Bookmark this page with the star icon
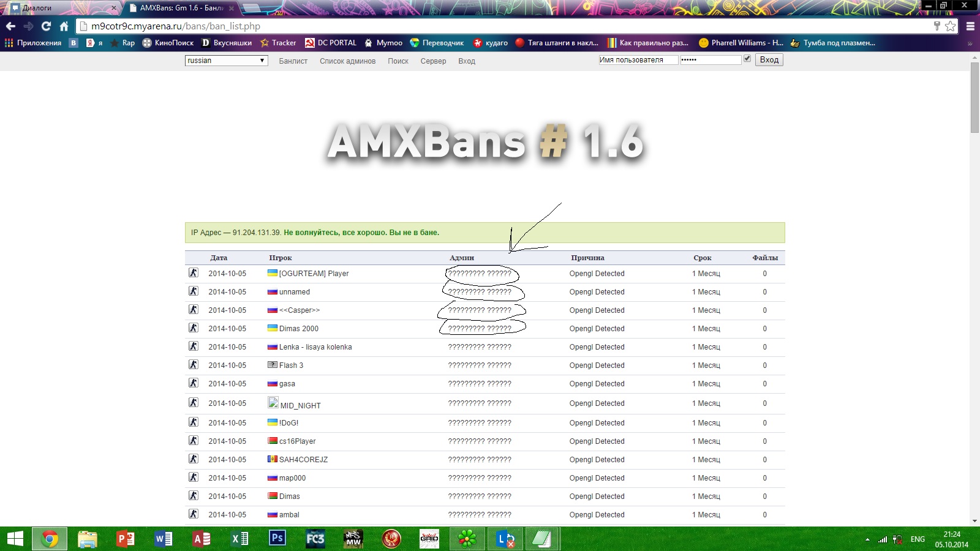Viewport: 980px width, 551px height. 950,26
